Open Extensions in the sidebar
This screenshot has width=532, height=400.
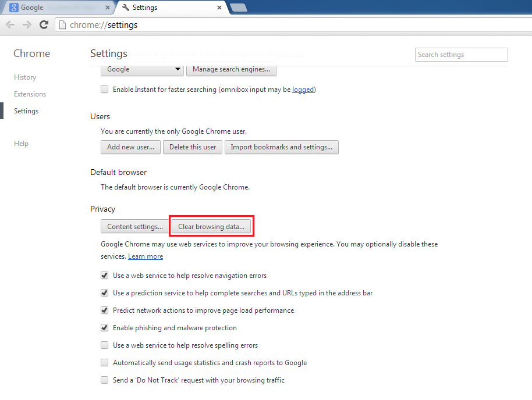(x=30, y=94)
